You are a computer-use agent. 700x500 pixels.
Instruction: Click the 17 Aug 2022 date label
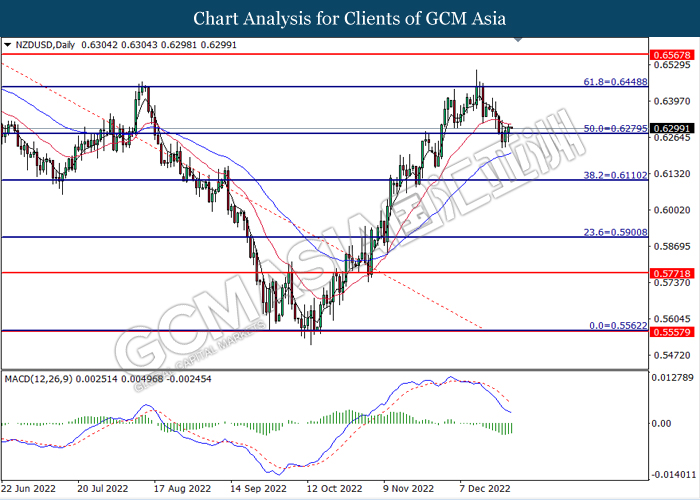(182, 489)
